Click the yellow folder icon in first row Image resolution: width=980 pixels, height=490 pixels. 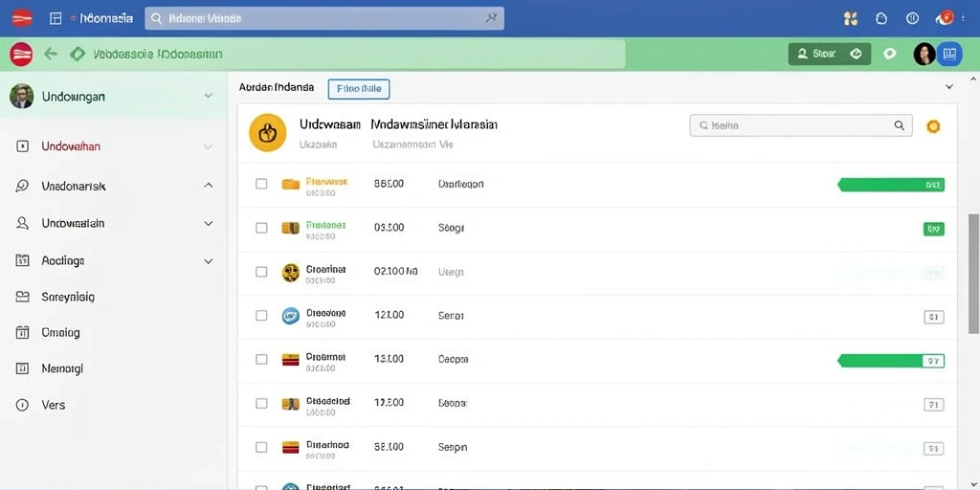point(291,185)
